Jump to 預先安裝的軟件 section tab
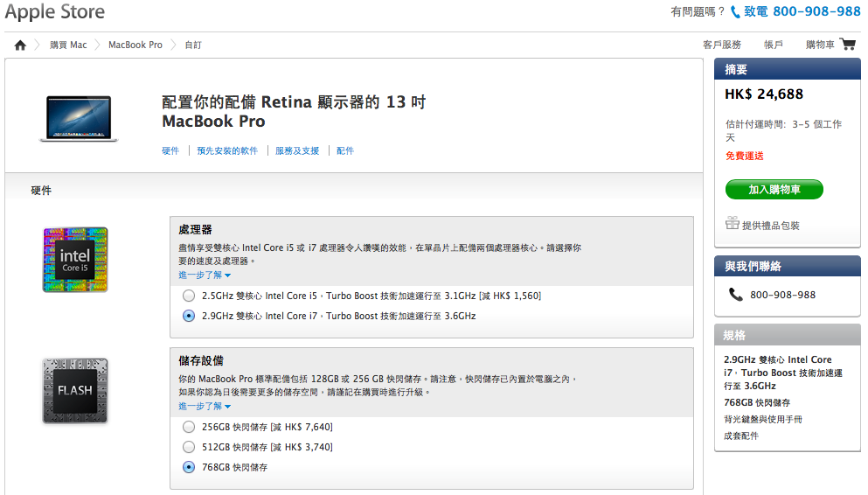 click(x=227, y=150)
